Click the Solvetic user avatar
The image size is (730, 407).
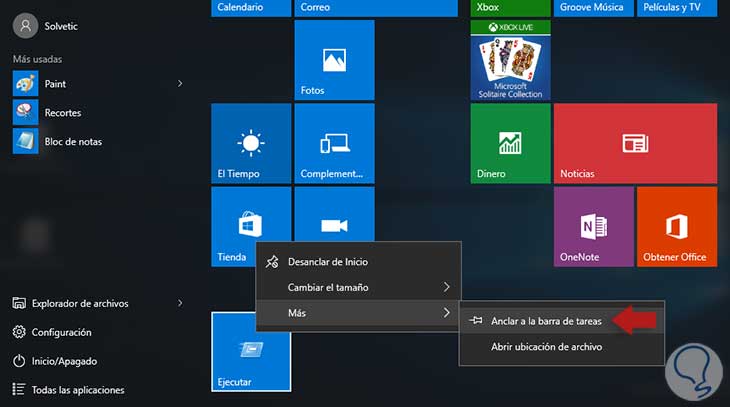(x=25, y=26)
